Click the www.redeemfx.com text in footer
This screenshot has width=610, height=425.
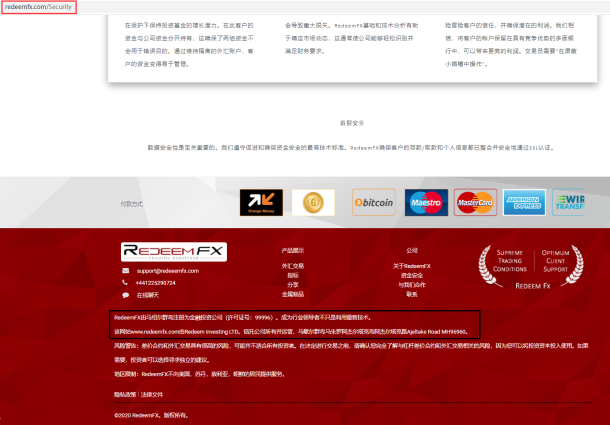click(x=154, y=332)
